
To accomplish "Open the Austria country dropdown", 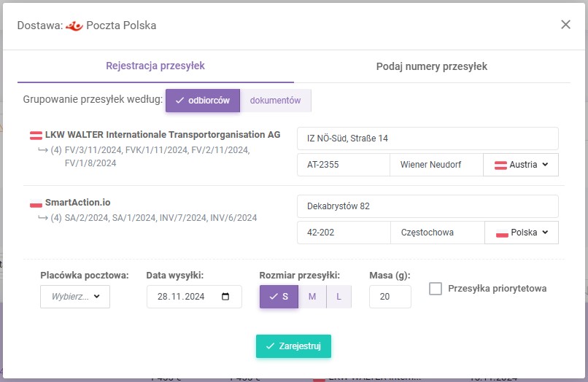I will tap(521, 165).
